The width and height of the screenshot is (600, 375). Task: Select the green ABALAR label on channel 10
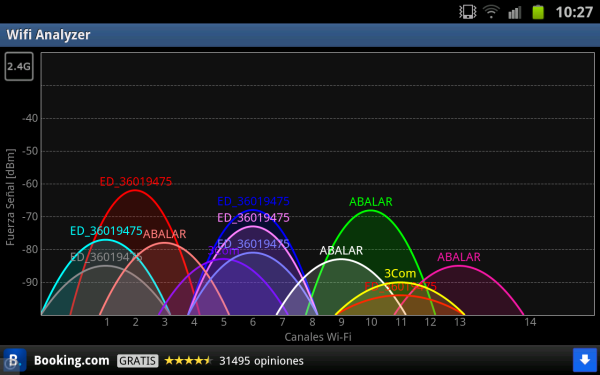click(x=371, y=202)
